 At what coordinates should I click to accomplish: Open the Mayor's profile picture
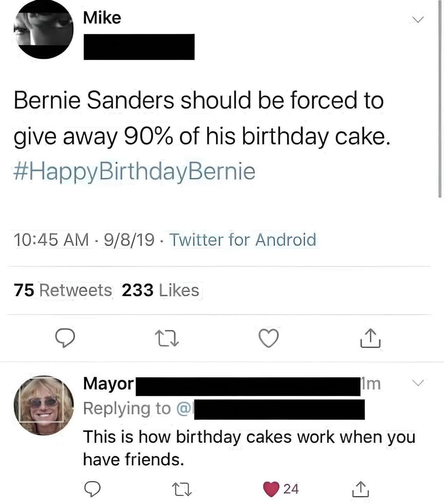click(44, 405)
